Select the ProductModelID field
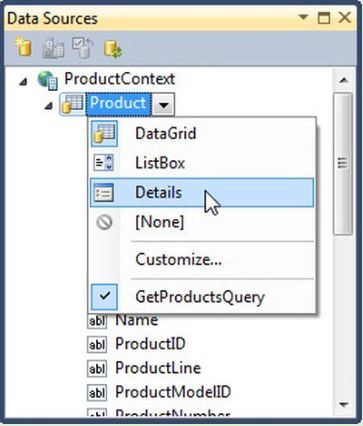Viewport: 363px width, 426px height. [173, 392]
